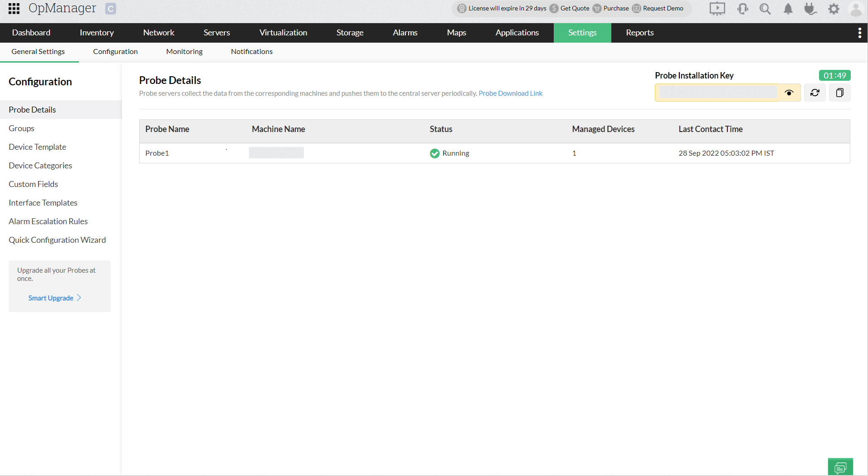Reveal the Probe Installation Key with eye toggle
868x476 pixels.
[789, 93]
